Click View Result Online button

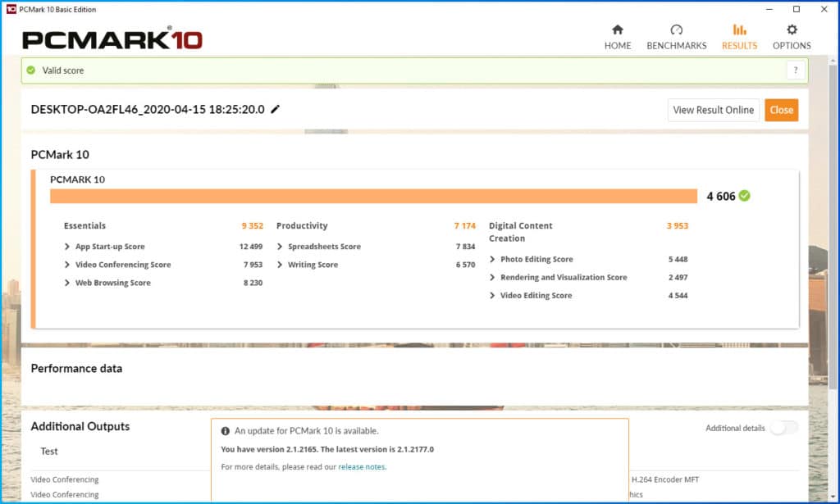click(x=714, y=110)
